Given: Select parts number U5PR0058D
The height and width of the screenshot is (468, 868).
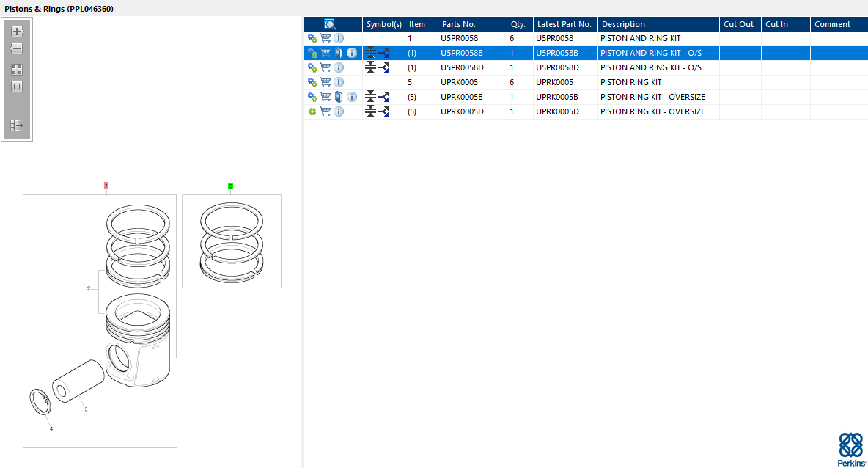Looking at the screenshot, I should [462, 67].
